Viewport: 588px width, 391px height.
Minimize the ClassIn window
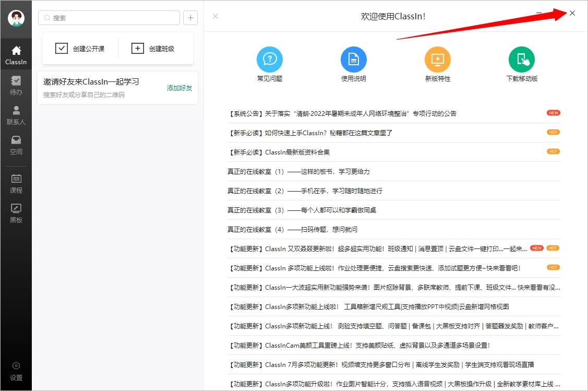tap(539, 13)
